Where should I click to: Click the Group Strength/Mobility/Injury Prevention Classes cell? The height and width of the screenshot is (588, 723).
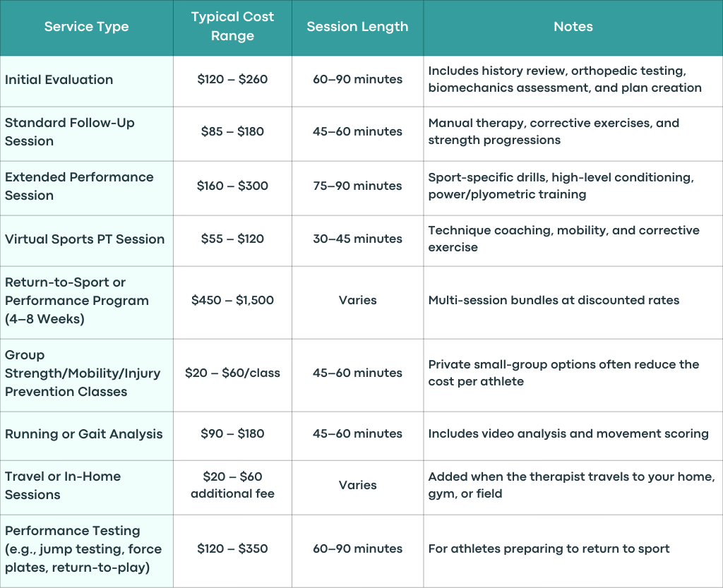click(86, 375)
